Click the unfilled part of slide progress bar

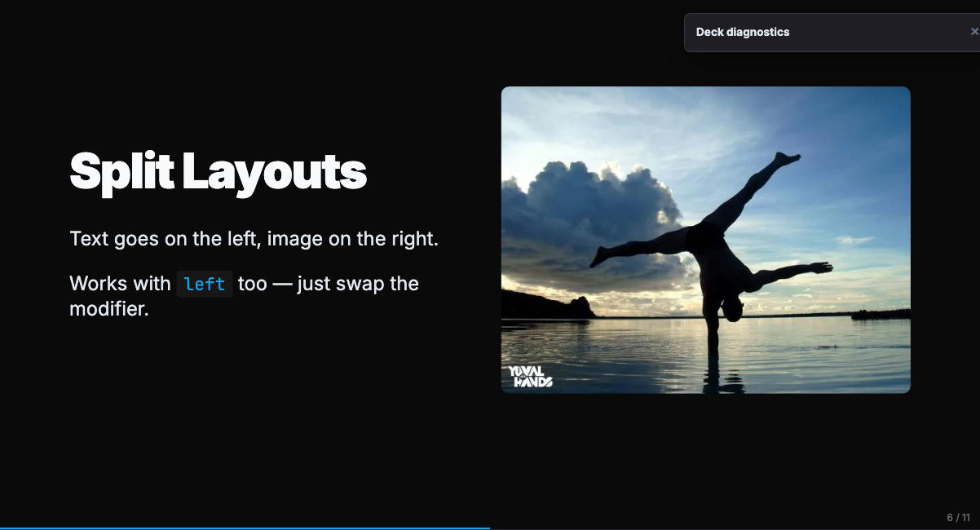pos(734,528)
